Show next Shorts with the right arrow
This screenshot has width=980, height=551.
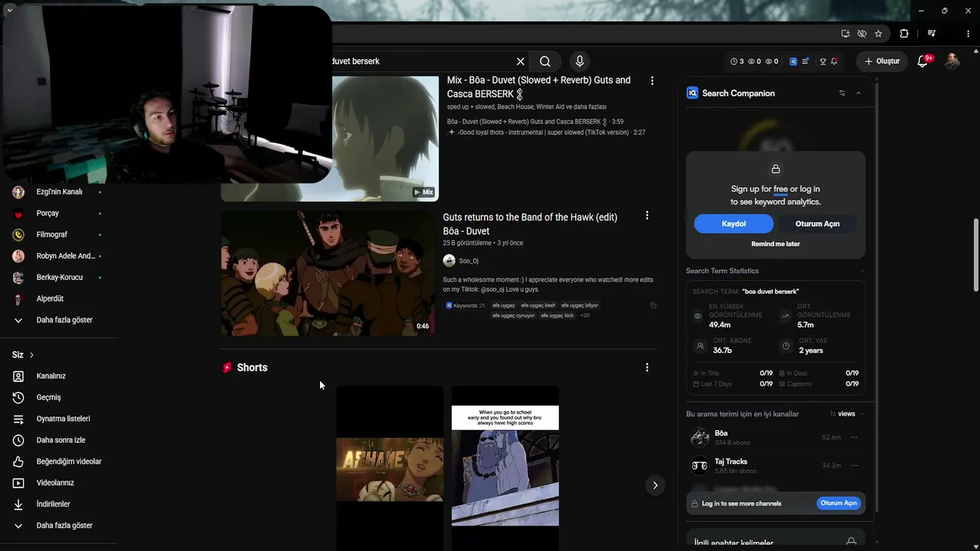point(655,485)
